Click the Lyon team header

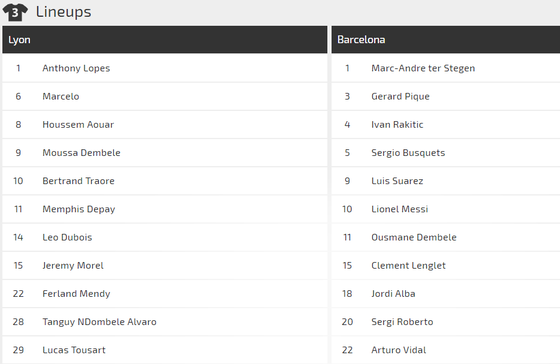pos(165,40)
